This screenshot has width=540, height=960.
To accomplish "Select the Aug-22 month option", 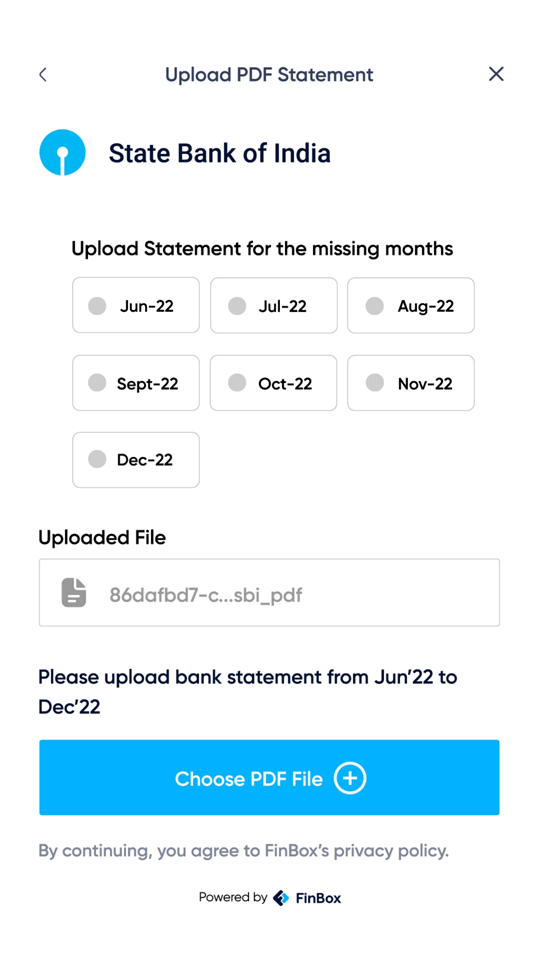I will (411, 306).
